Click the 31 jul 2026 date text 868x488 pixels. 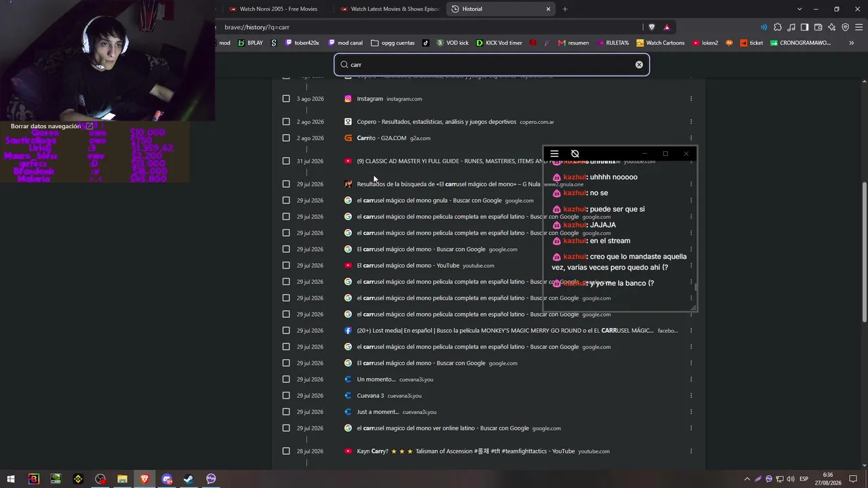click(x=310, y=161)
